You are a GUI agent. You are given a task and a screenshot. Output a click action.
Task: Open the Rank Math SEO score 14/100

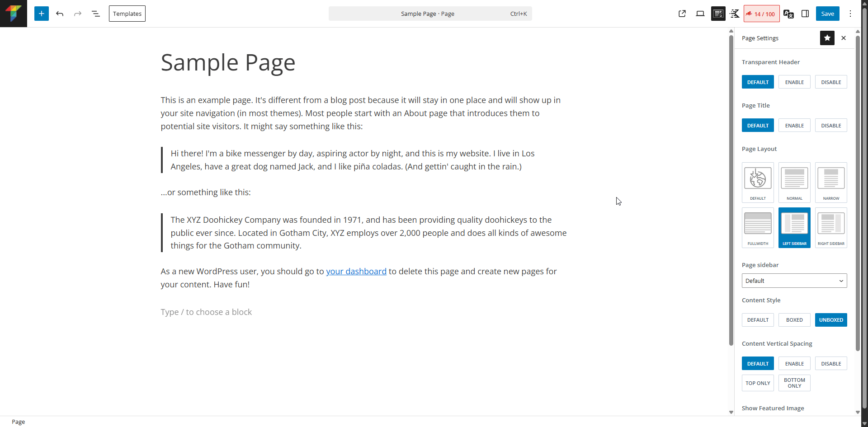click(761, 14)
